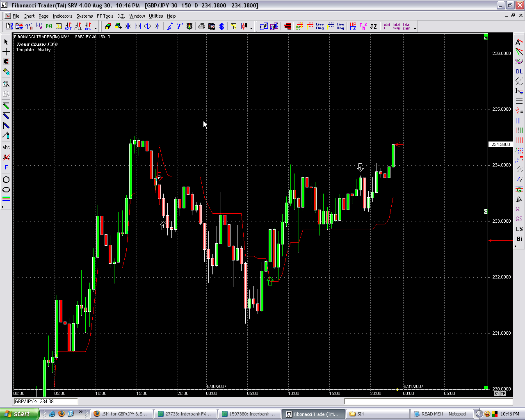Switch to READ ME!!! - Notepad taskbar button
525x420 pixels.
coord(442,414)
